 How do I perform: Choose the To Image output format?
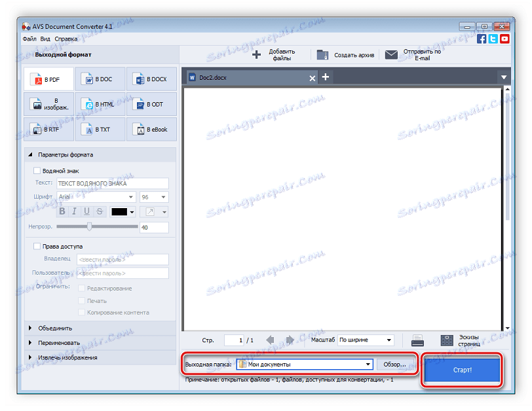(49, 104)
